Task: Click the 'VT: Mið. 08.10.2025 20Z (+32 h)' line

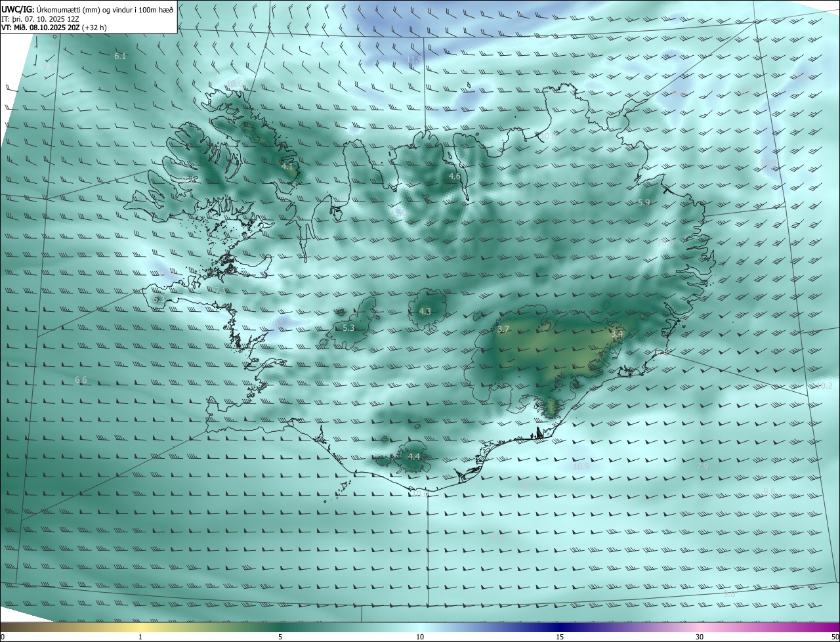Action: click(x=52, y=28)
